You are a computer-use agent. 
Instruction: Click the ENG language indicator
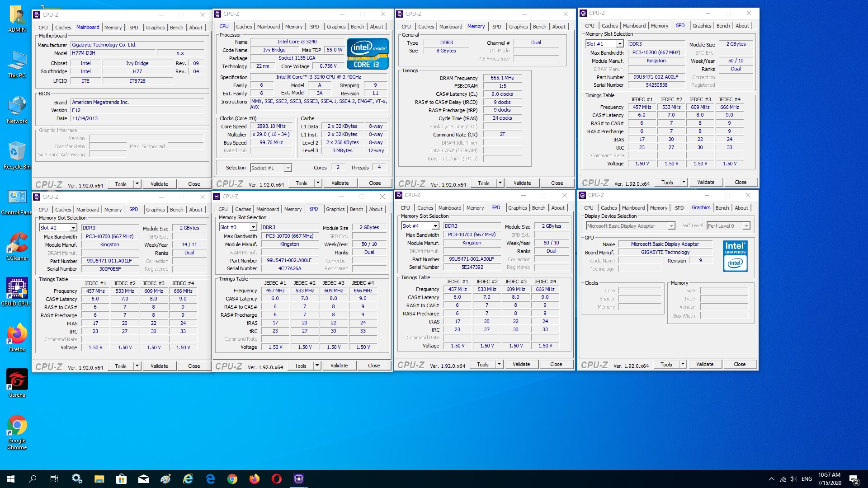click(x=807, y=479)
